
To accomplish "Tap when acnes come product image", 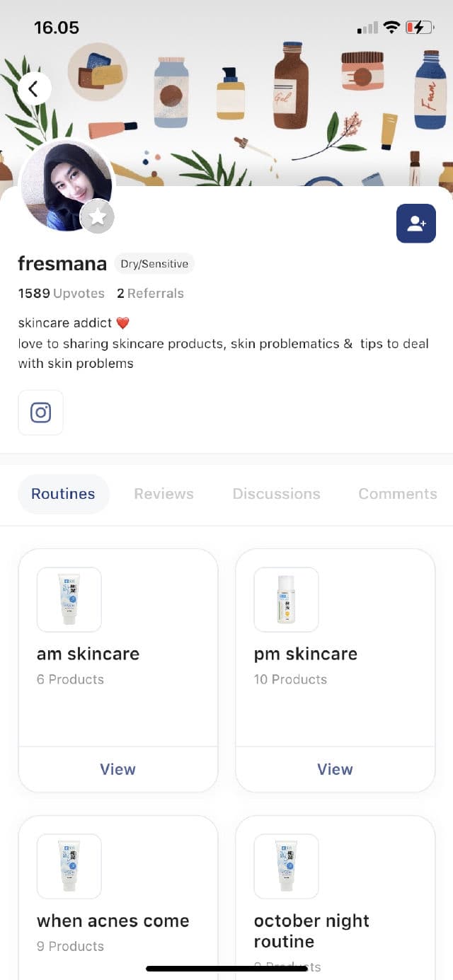I will pos(69,866).
